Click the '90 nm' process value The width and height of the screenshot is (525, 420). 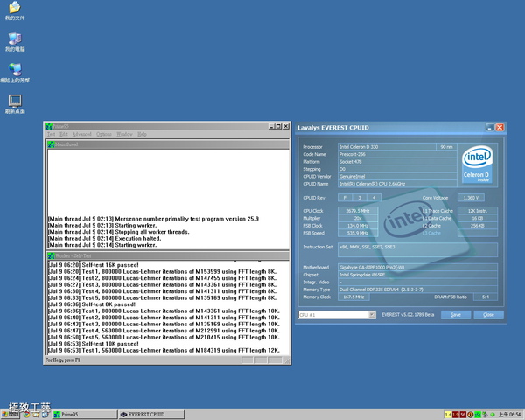[446, 147]
